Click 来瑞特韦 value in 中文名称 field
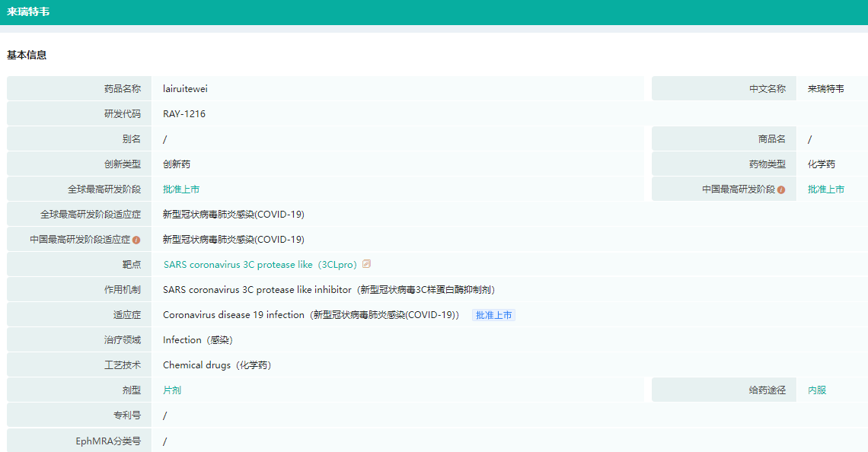Image resolution: width=868 pixels, height=452 pixels. (825, 89)
